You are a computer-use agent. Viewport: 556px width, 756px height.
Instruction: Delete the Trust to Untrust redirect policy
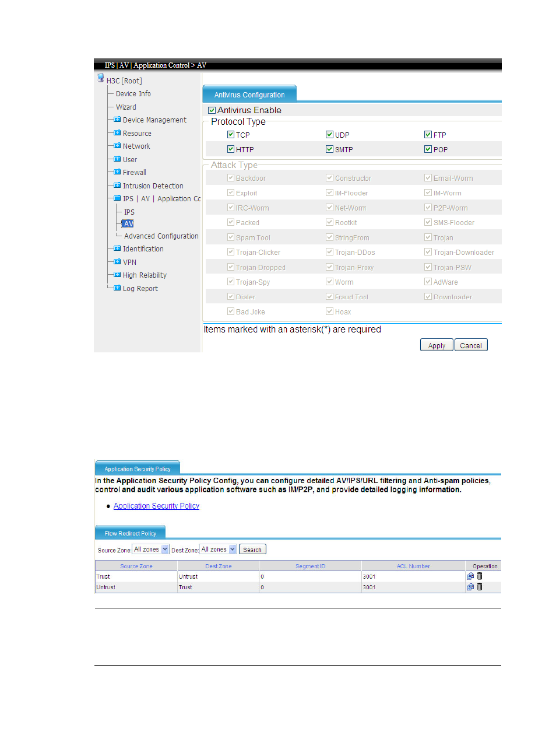[480, 576]
